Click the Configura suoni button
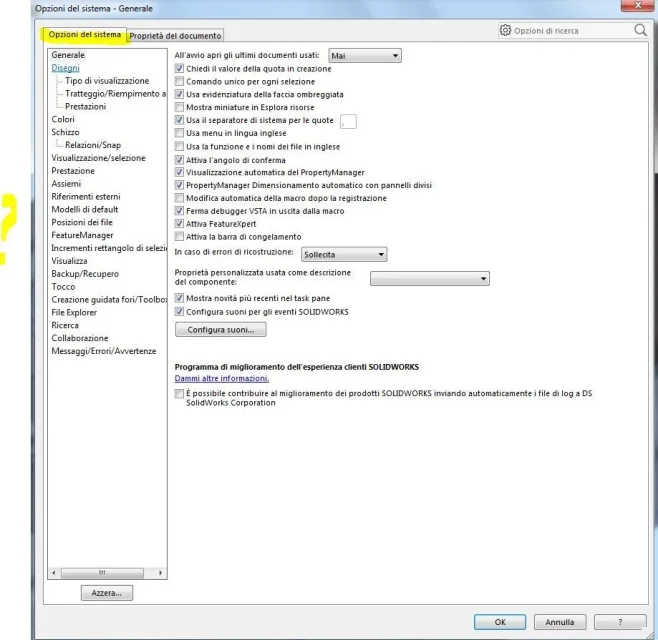The height and width of the screenshot is (640, 658). point(221,329)
